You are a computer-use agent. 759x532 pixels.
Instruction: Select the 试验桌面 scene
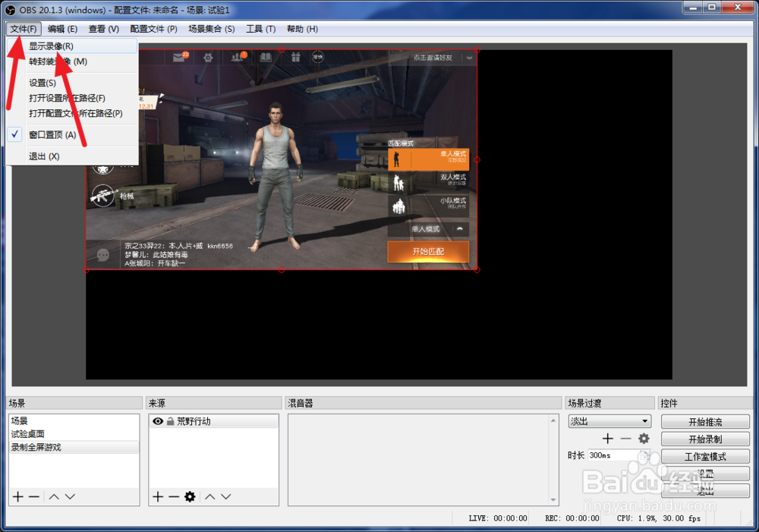click(x=74, y=434)
